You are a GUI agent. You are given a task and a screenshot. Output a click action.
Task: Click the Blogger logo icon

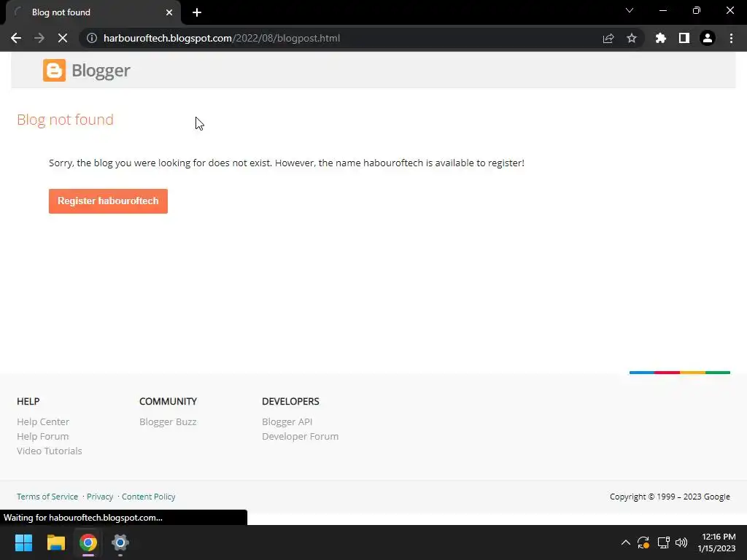54,71
